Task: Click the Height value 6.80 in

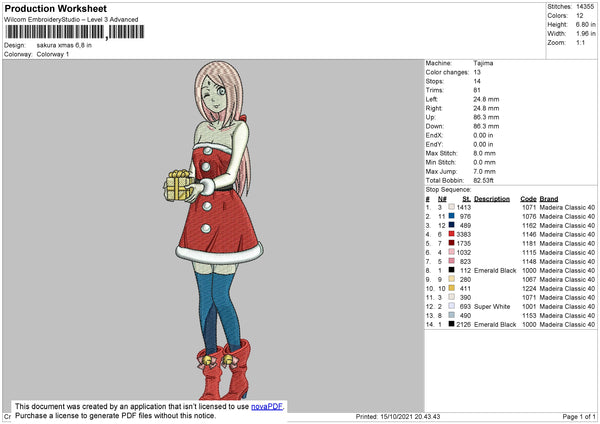Action: pyautogui.click(x=585, y=24)
